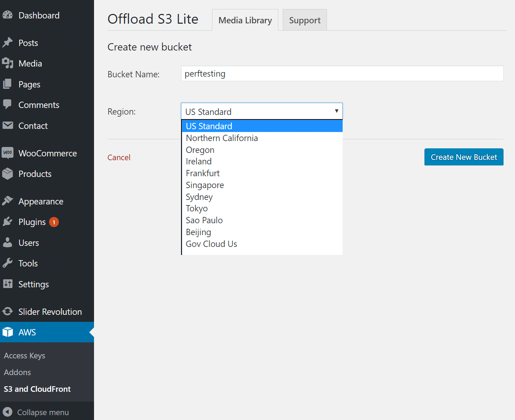Open Contact using the envelope icon
This screenshot has height=420, width=515.
pyautogui.click(x=8, y=125)
